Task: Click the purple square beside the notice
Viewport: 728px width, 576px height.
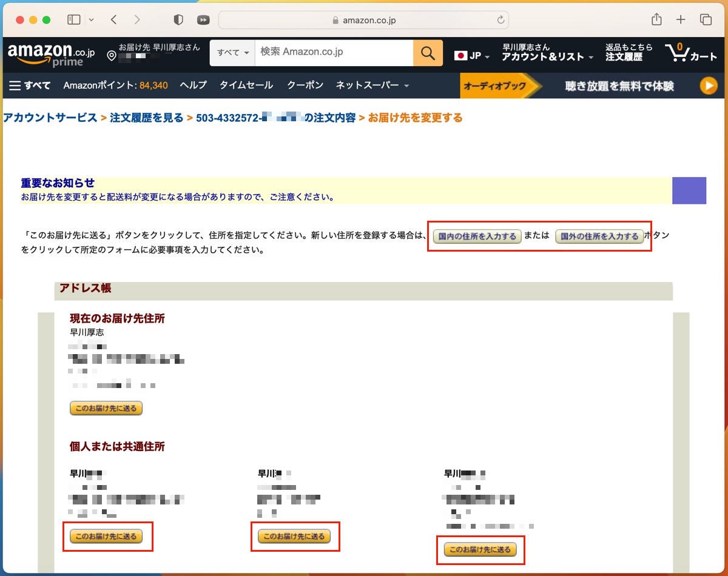Action: (x=689, y=190)
